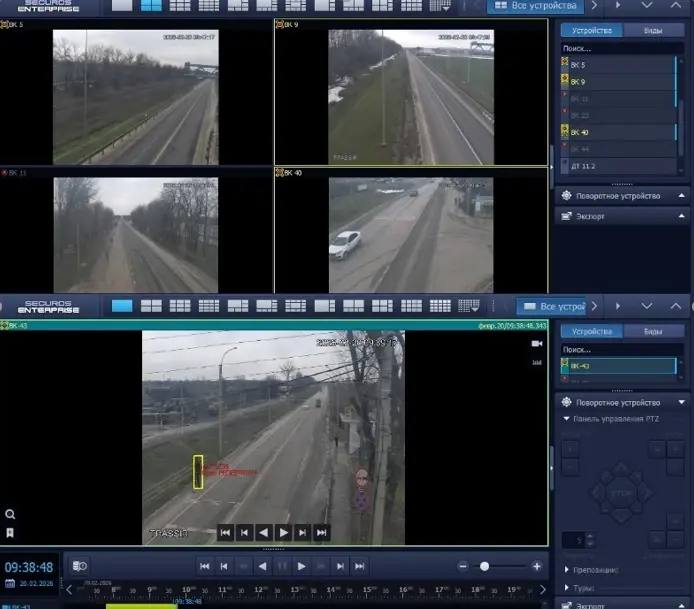Collapse the upper Поворотное устройство panel
This screenshot has width=694, height=609.
[x=682, y=196]
